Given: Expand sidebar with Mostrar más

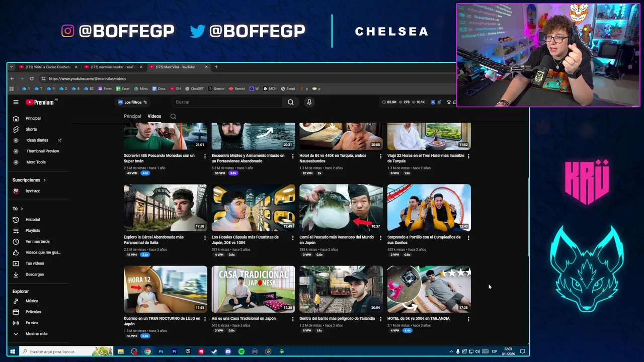Looking at the screenshot, I should click(36, 334).
